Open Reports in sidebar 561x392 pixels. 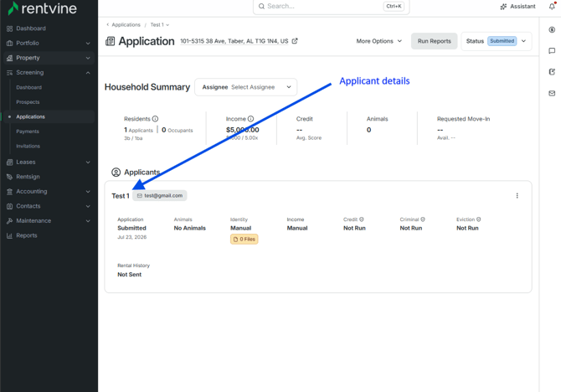(x=27, y=235)
